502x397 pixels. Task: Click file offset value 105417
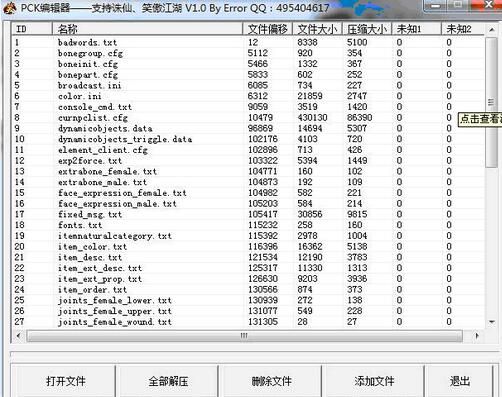263,214
